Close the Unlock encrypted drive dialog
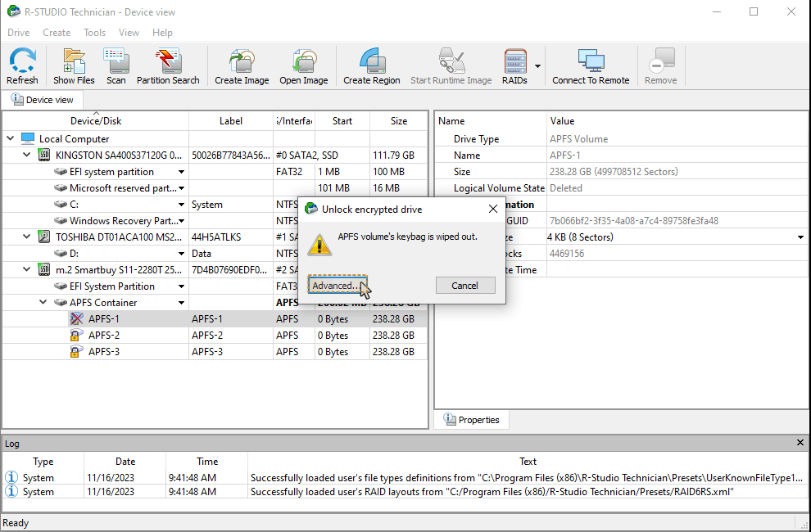 493,209
